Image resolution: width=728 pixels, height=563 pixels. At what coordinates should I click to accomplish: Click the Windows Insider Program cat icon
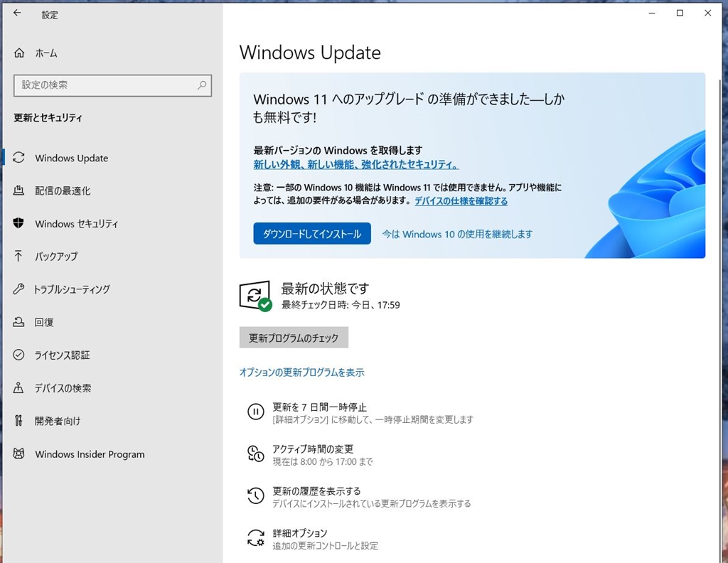pos(18,454)
